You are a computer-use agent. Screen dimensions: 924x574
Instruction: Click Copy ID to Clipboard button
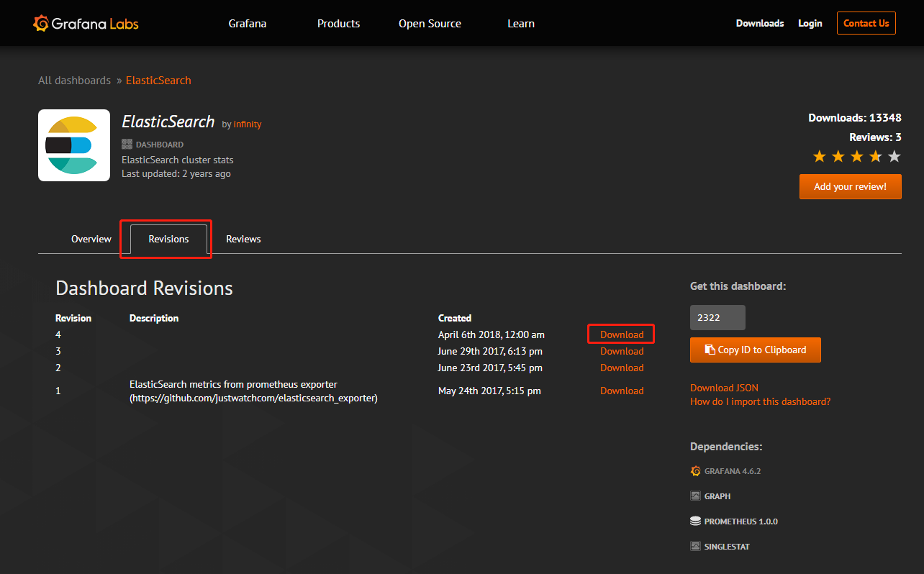756,350
